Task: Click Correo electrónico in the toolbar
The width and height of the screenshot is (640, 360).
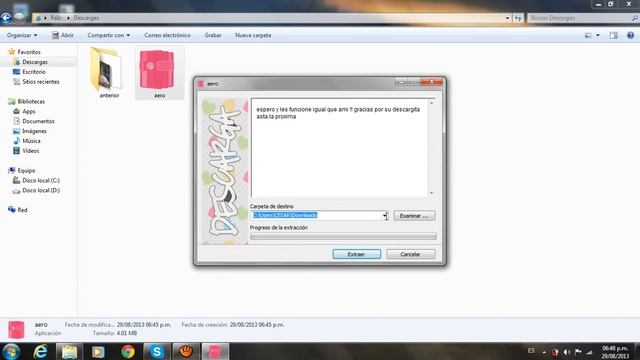Action: click(167, 36)
